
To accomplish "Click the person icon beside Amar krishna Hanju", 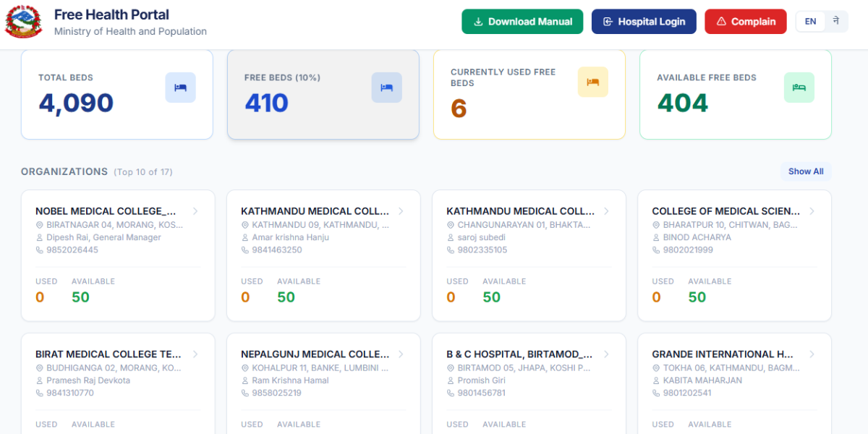I will click(x=245, y=237).
